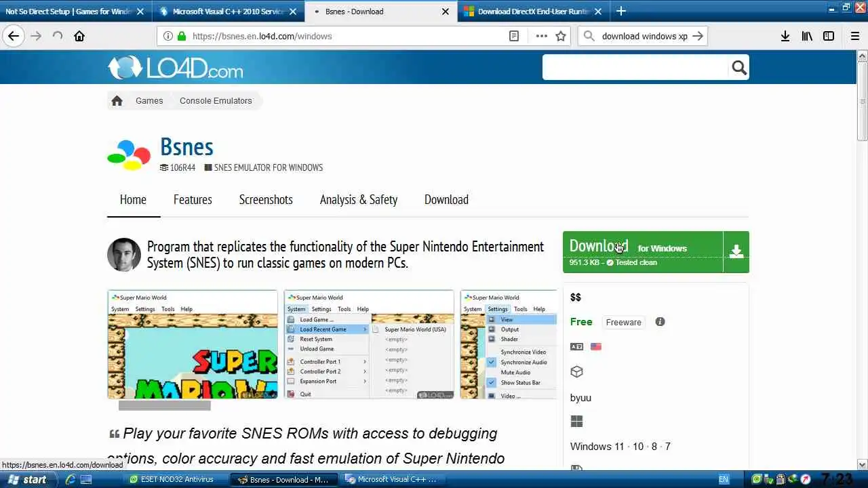Viewport: 868px width, 488px height.
Task: Close the Bsnes - Download tab
Action: click(x=446, y=11)
